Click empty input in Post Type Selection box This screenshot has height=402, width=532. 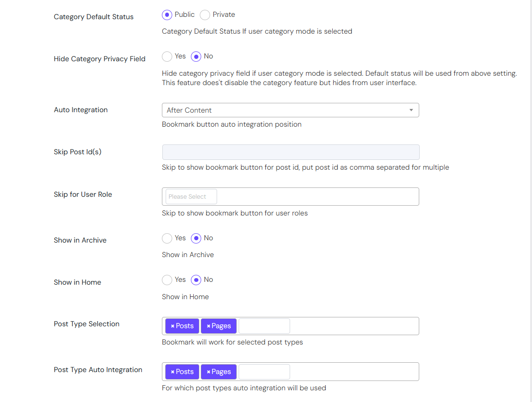tap(264, 326)
